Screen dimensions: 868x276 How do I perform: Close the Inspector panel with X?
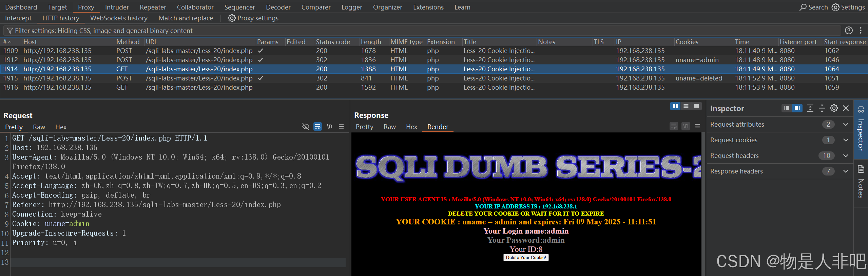point(846,108)
